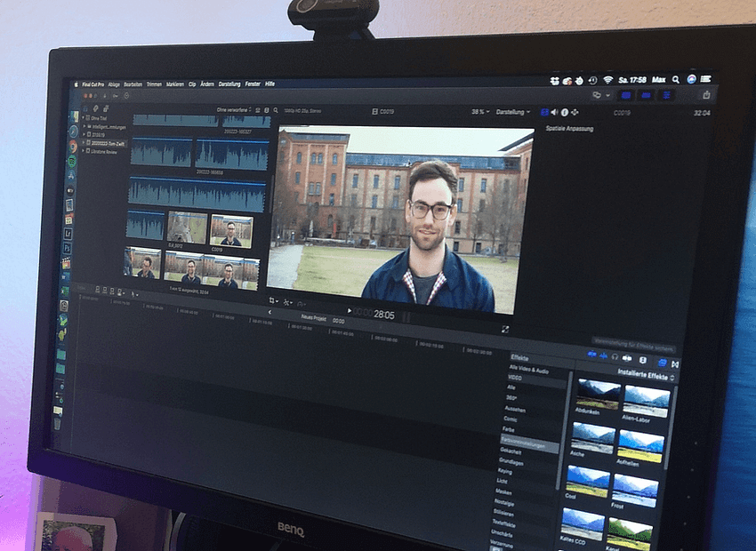The width and height of the screenshot is (756, 551).
Task: Show the audio inspector speaker icon
Action: pos(554,112)
